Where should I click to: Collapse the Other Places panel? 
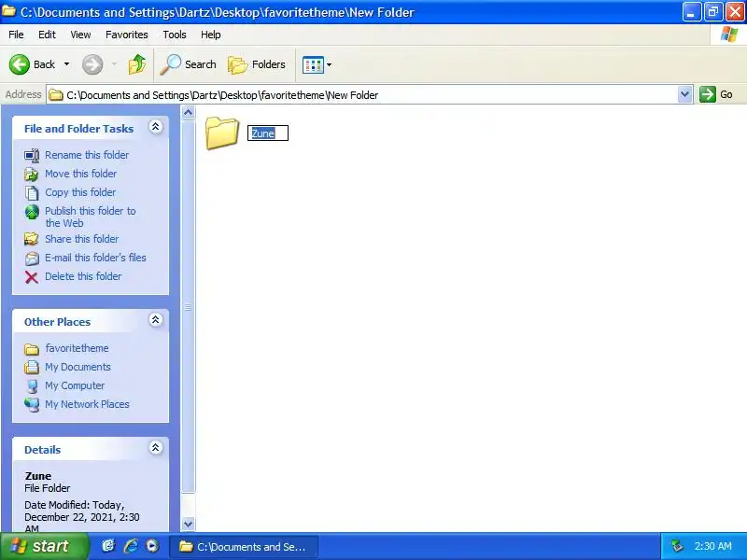155,320
